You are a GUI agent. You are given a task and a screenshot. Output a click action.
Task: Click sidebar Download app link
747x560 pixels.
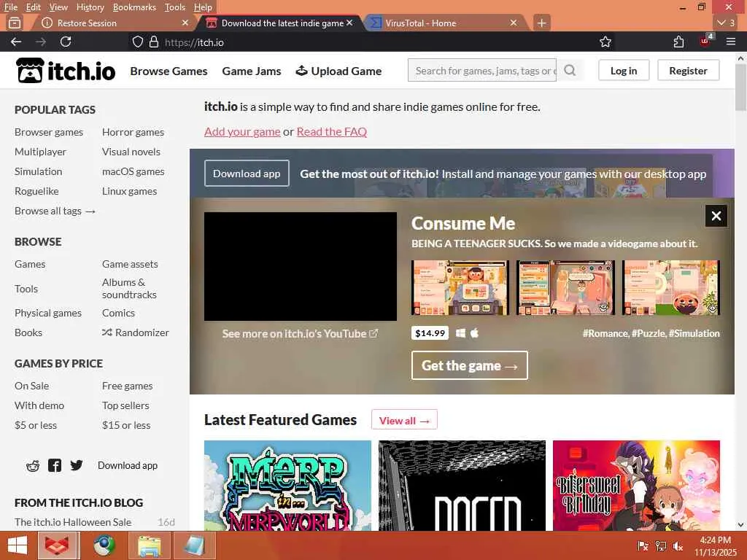128,465
